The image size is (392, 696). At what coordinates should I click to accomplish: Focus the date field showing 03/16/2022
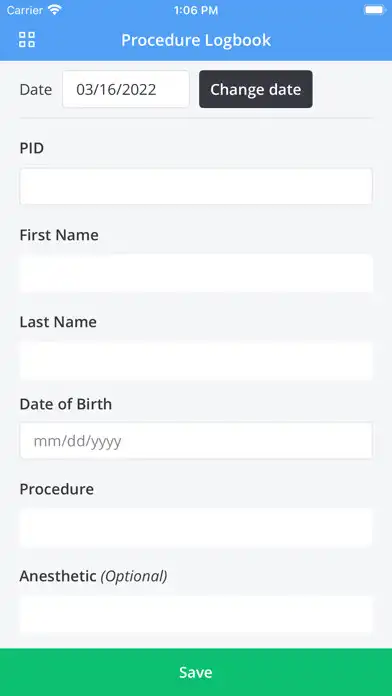tap(126, 89)
